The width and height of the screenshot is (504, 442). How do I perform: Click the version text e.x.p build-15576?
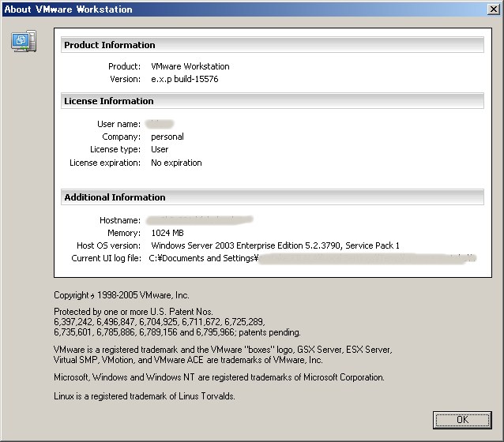click(184, 80)
